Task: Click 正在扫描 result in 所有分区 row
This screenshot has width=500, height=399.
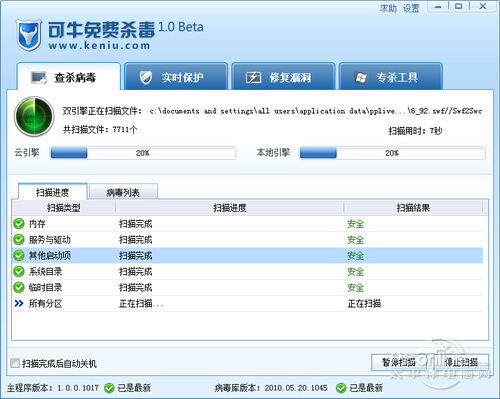Action: pyautogui.click(x=364, y=303)
